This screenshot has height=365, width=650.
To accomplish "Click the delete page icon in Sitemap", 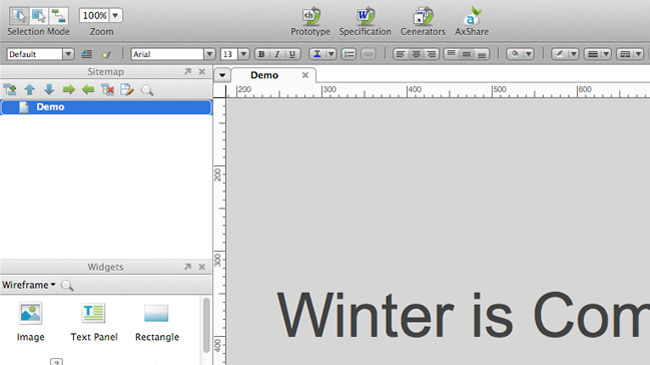I will point(107,89).
